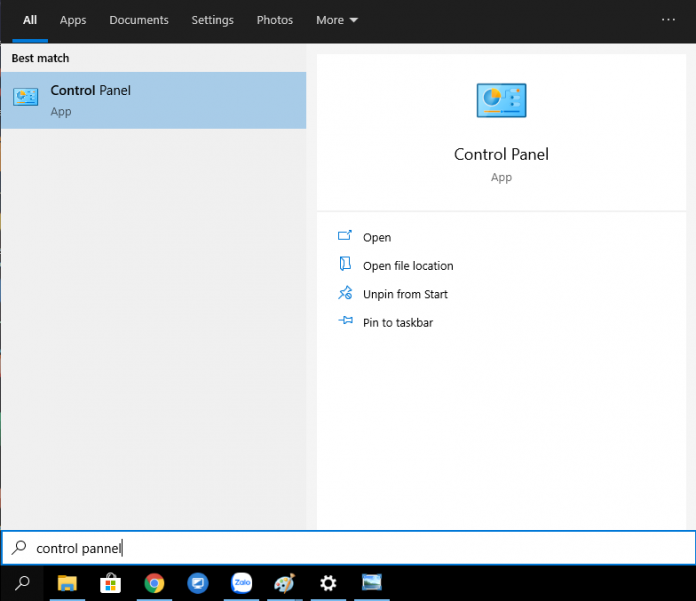Open Settings gear icon in the taskbar

point(328,583)
